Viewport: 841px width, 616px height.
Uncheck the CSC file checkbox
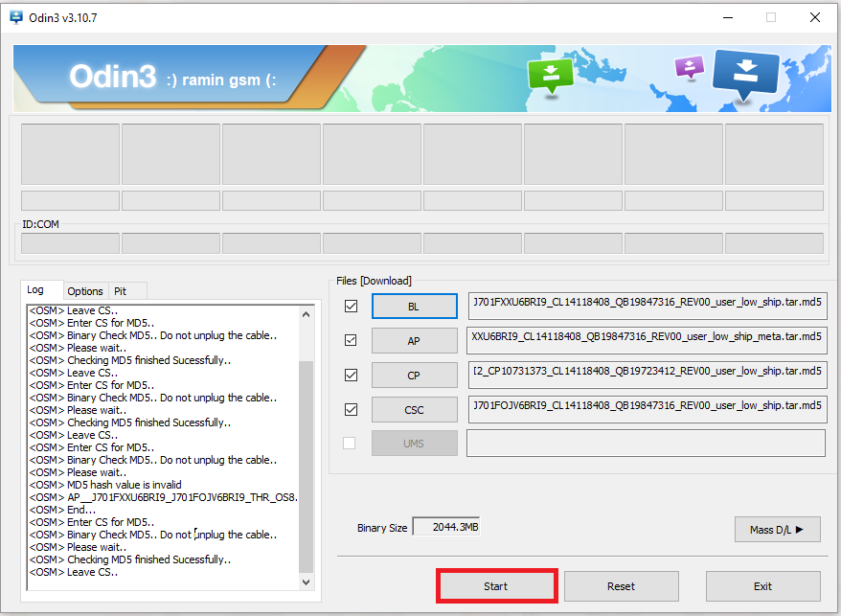(351, 409)
